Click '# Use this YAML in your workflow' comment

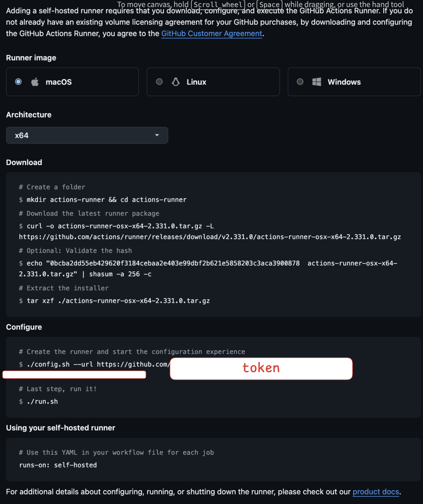coord(116,453)
